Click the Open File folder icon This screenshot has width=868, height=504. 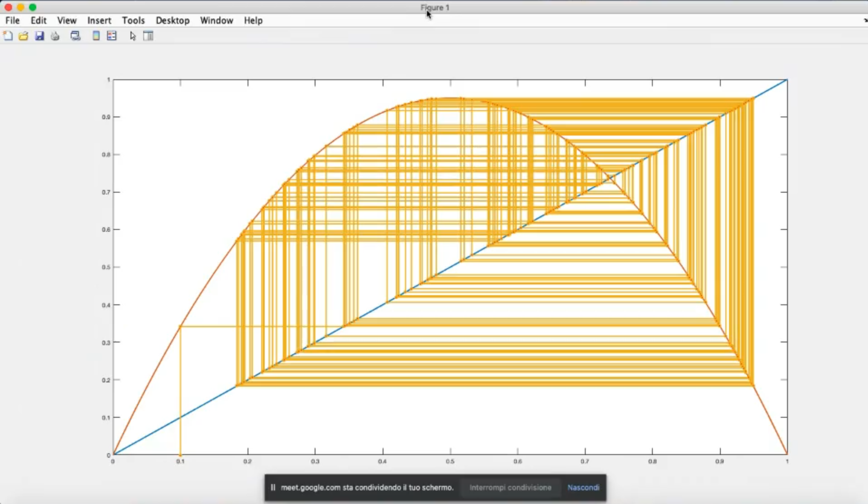[x=24, y=36]
